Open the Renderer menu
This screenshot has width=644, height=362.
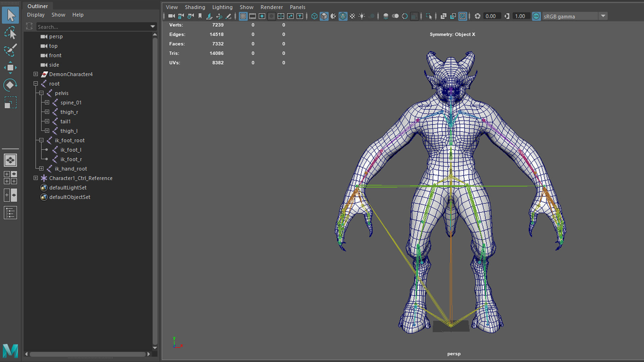point(271,7)
